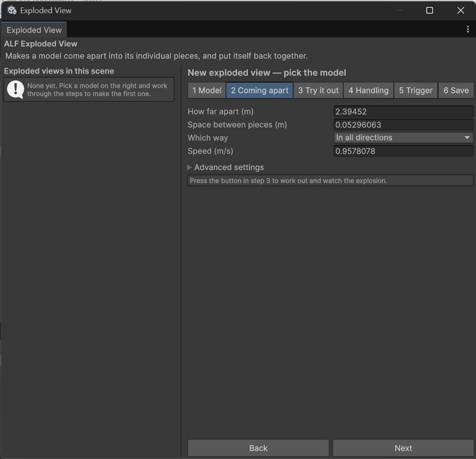Edit the How far apart field

click(x=403, y=112)
